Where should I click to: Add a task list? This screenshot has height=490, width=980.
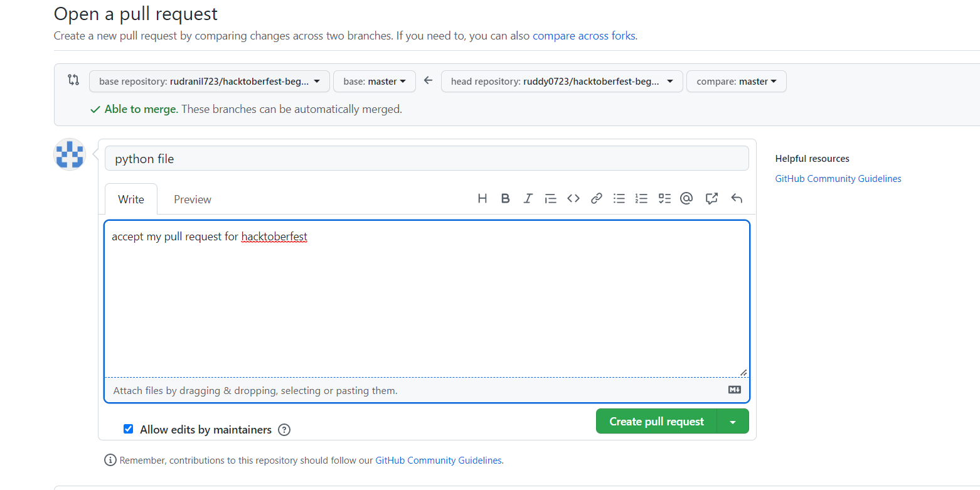point(664,198)
